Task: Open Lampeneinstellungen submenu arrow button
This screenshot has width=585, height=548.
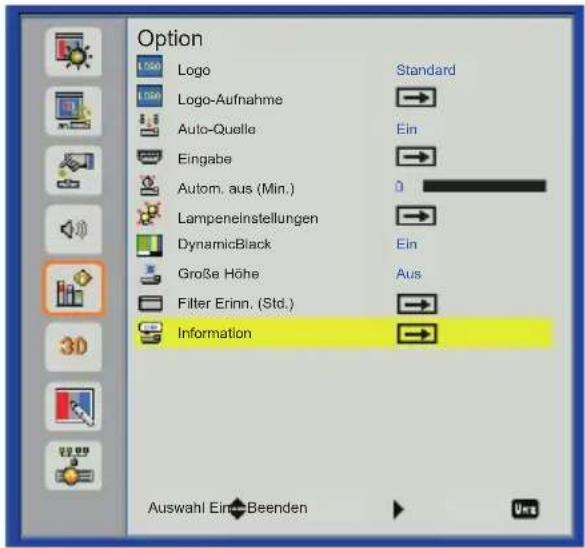Action: (x=416, y=216)
